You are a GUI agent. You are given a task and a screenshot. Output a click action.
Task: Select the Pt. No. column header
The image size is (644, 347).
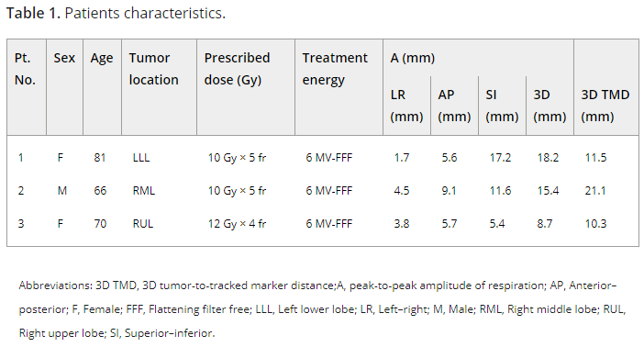tap(25, 69)
